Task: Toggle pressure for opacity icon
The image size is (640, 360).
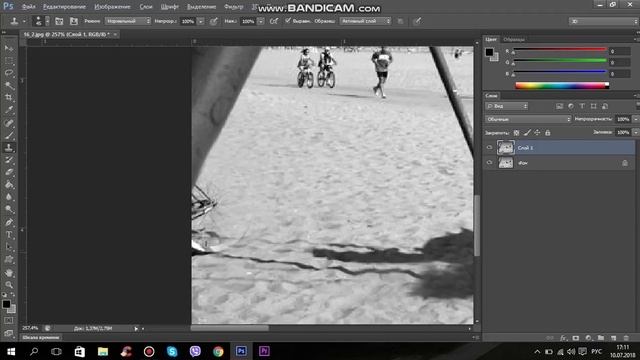Action: click(213, 21)
